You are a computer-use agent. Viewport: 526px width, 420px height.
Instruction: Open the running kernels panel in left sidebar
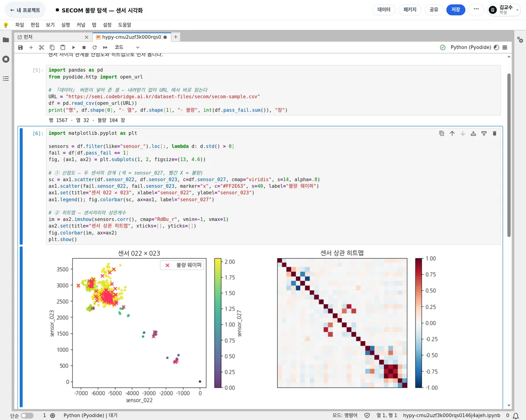point(6,59)
